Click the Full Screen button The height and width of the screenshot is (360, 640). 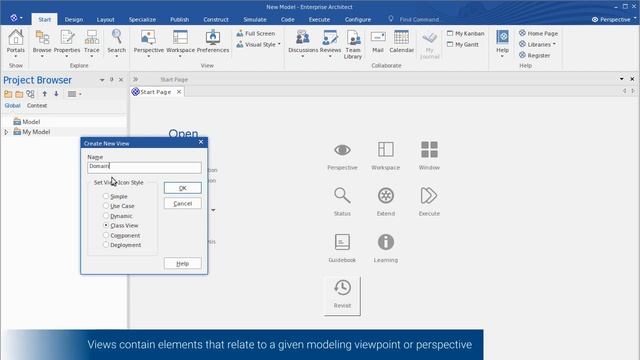256,33
